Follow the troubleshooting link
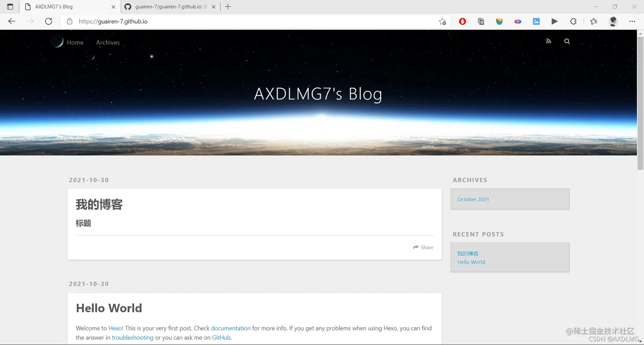This screenshot has width=644, height=345. pyautogui.click(x=132, y=337)
